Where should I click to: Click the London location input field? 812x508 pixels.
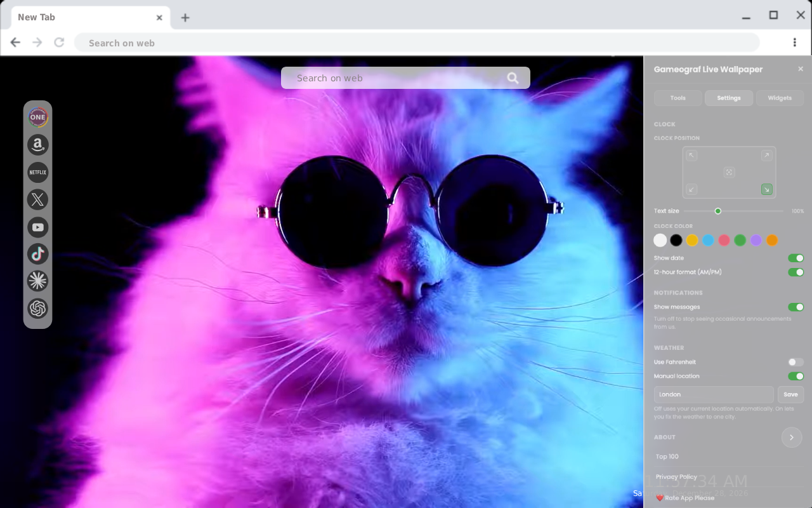pos(714,394)
